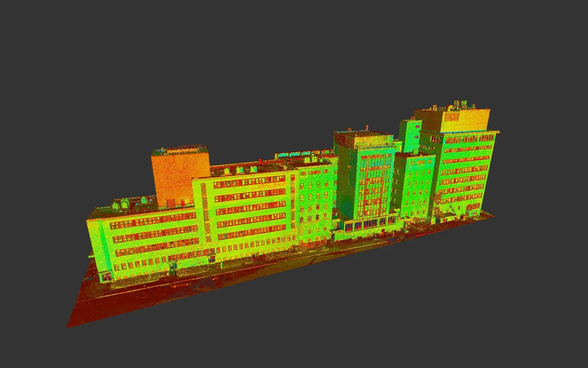Select the rooftop antennas atop the rightmost tower
Screen dimensions: 588x368
(459, 105)
